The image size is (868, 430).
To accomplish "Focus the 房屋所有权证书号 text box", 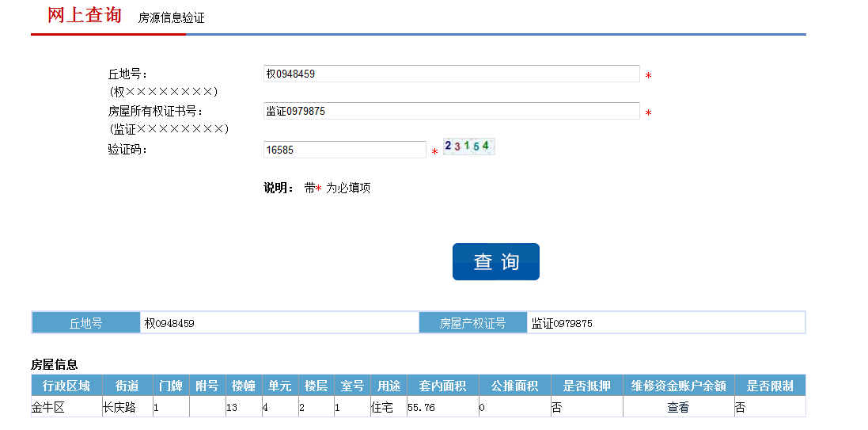I will pos(451,111).
